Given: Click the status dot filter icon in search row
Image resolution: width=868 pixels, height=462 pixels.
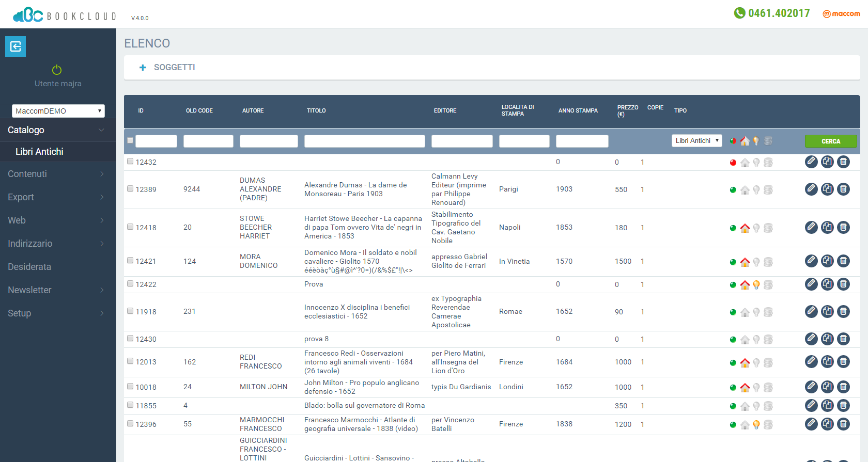Looking at the screenshot, I should [733, 140].
